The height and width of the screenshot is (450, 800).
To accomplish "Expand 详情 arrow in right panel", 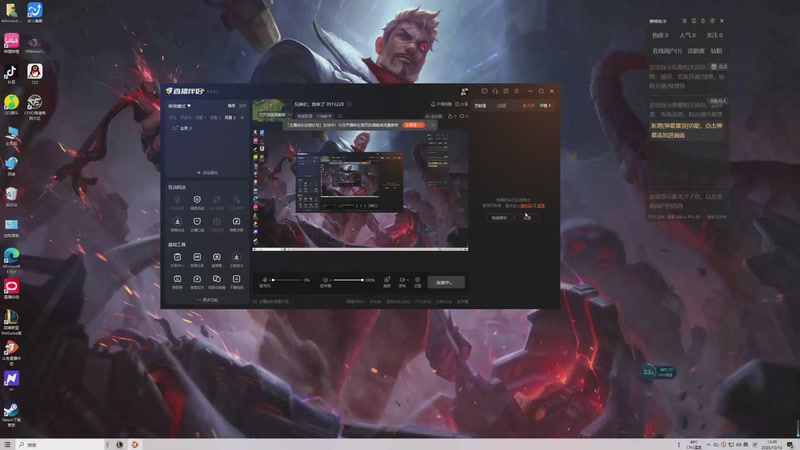I will pos(545,106).
